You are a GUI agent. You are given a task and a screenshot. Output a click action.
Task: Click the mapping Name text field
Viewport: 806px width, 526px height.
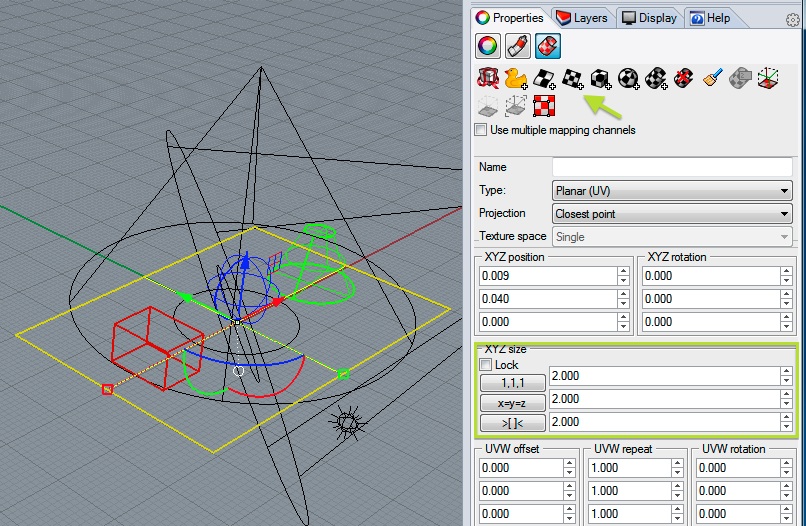click(x=671, y=167)
